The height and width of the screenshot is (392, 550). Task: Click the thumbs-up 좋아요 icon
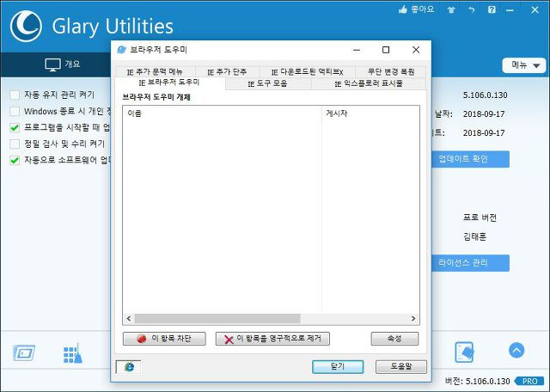point(403,9)
